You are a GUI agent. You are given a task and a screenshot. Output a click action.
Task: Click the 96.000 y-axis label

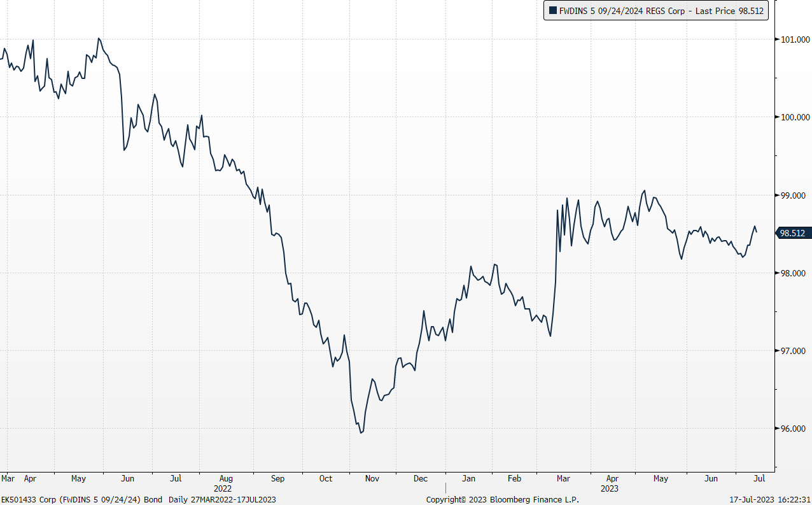795,429
